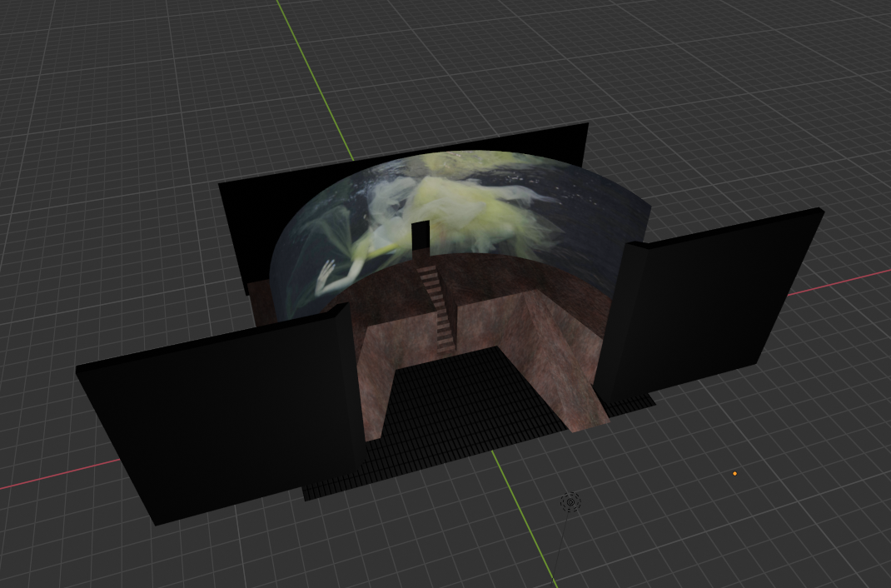
Task: Select the left front black wall panel
Action: 219,415
